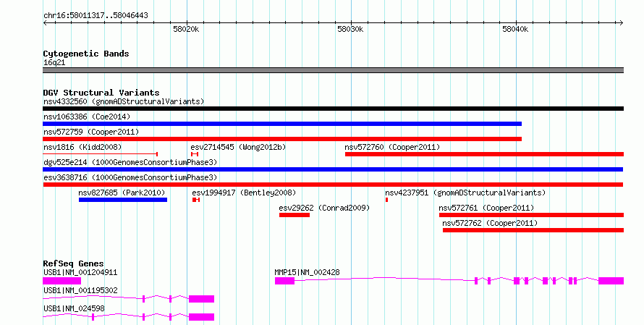Click the 58020k ruler tick label
The image size is (644, 325).
[186, 30]
